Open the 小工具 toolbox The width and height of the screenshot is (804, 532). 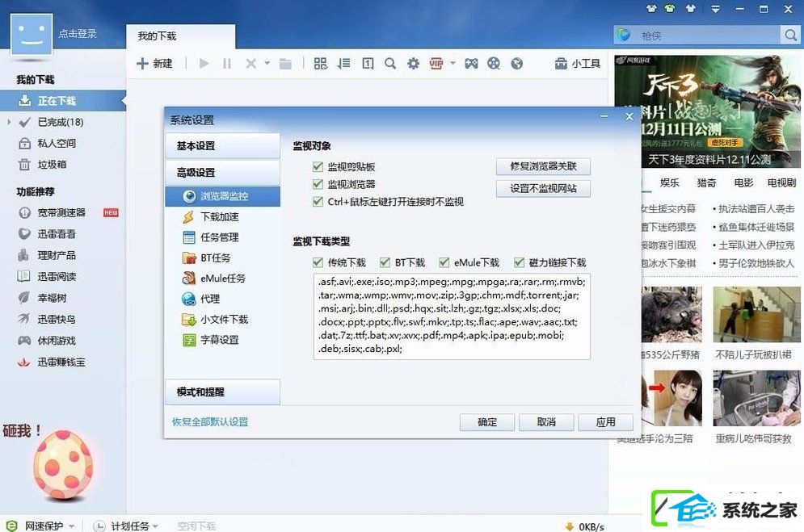(578, 64)
